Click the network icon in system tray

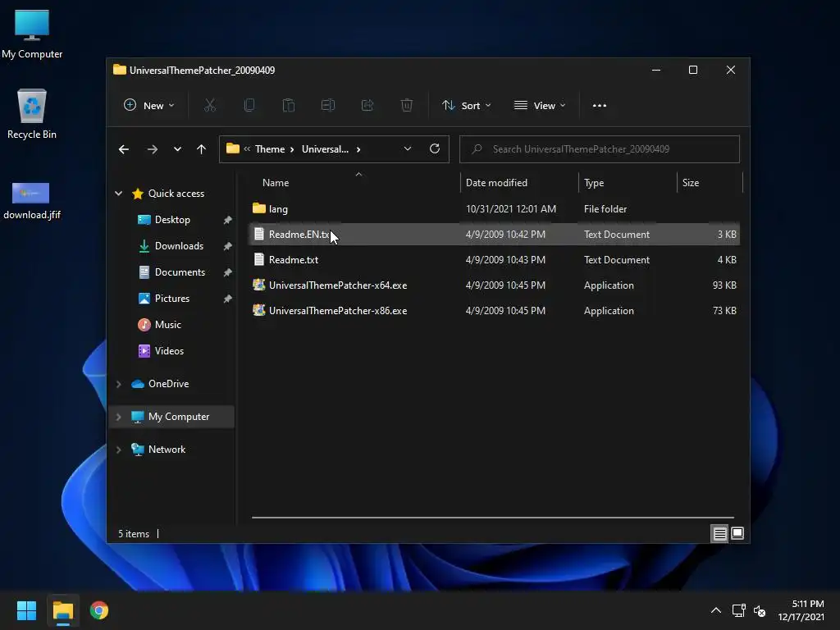pos(739,610)
